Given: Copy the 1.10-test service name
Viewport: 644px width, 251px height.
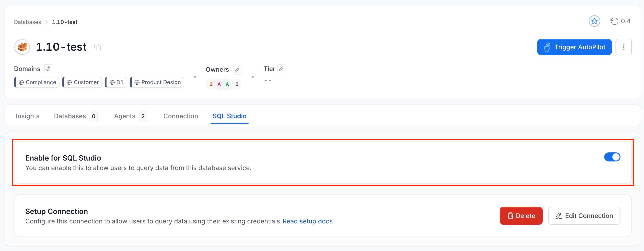Looking at the screenshot, I should tap(97, 47).
